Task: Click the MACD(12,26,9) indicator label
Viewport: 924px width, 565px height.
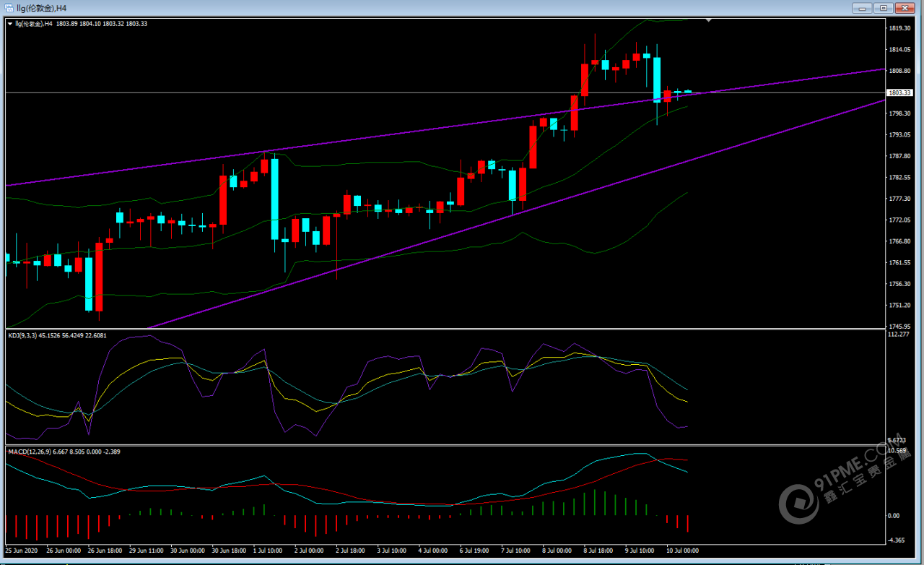Action: click(x=64, y=452)
